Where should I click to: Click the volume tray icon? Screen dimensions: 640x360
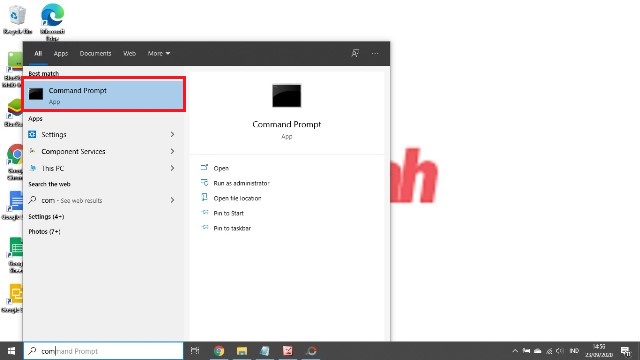click(560, 351)
